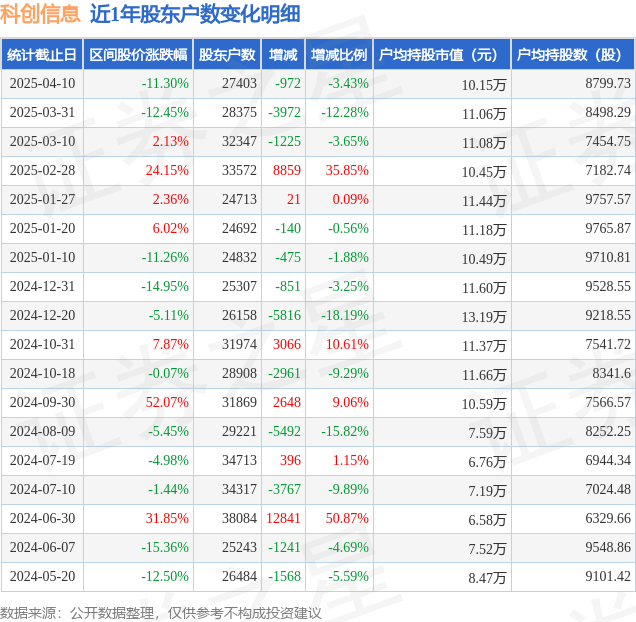Viewport: 636px width, 622px height.
Task: Click the 户均持股数（股） column header
Action: (573, 54)
